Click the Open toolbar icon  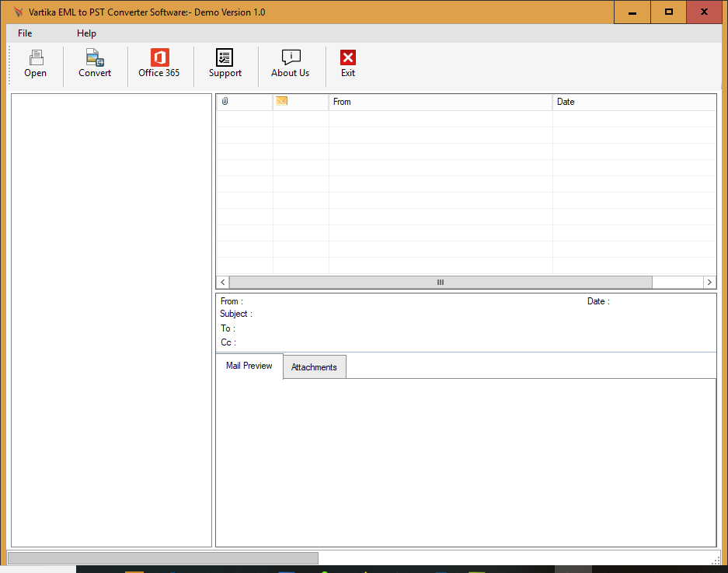point(35,58)
